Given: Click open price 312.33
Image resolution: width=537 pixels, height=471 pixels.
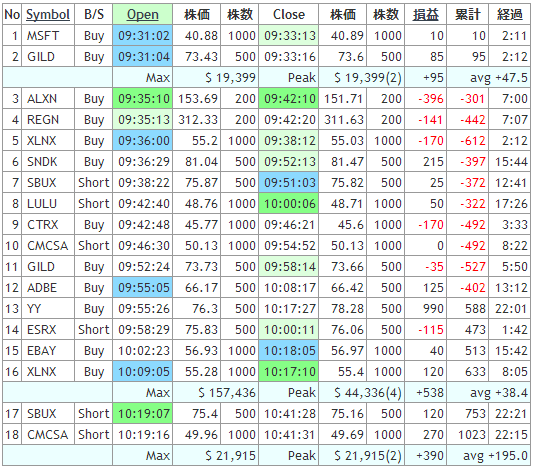Looking at the screenshot, I should point(198,120).
